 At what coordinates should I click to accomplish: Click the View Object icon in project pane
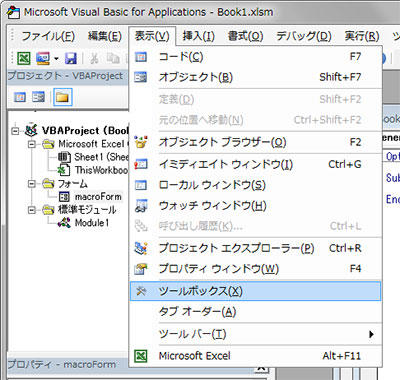pos(38,97)
